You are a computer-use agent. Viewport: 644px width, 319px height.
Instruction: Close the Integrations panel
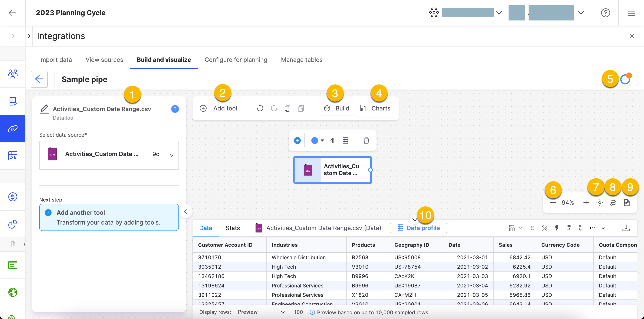pyautogui.click(x=632, y=36)
